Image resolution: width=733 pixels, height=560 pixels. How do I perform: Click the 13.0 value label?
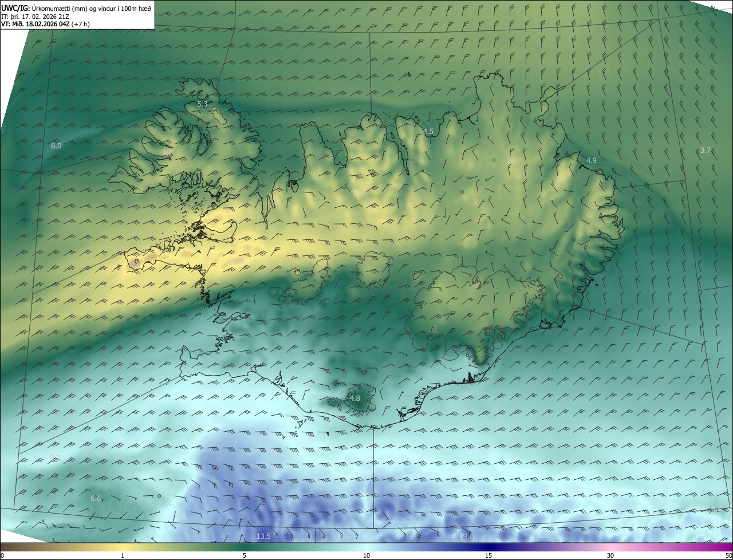pyautogui.click(x=467, y=537)
